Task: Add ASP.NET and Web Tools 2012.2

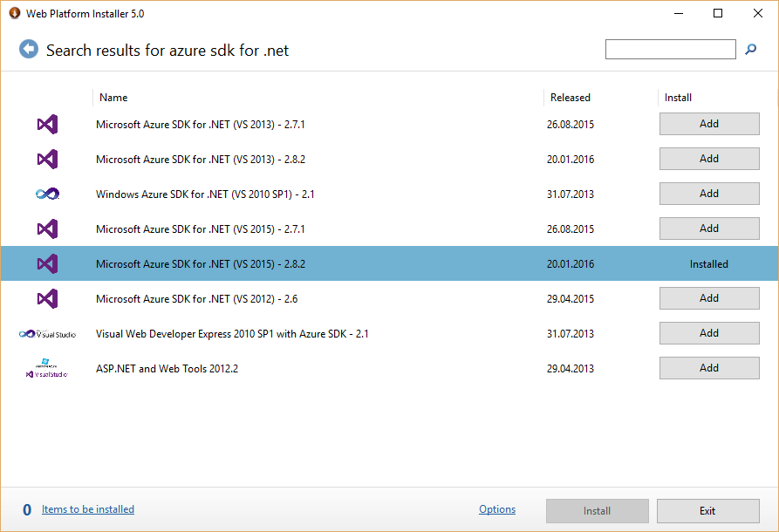Action: click(708, 368)
